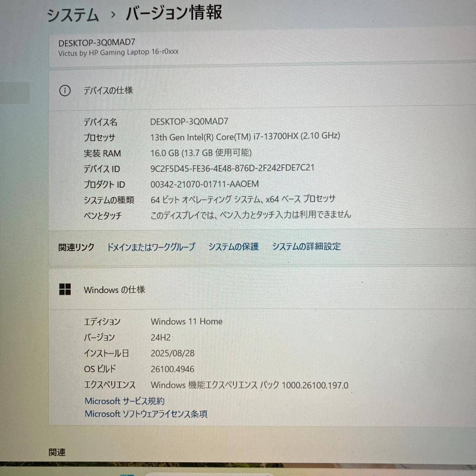Select the Windows 11 Home edition value
Image resolution: width=476 pixels, height=476 pixels.
pos(187,321)
